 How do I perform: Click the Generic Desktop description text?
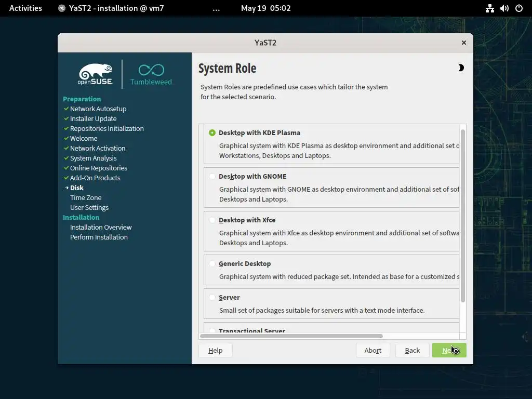pos(339,277)
